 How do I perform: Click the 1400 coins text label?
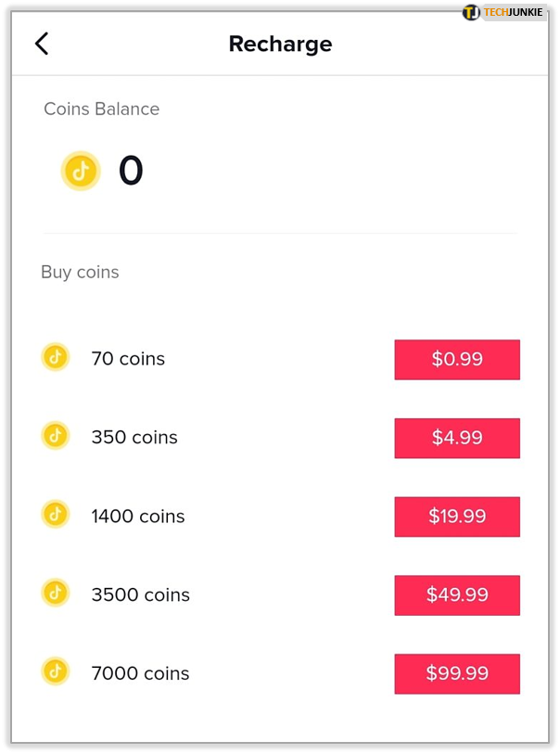pyautogui.click(x=137, y=517)
